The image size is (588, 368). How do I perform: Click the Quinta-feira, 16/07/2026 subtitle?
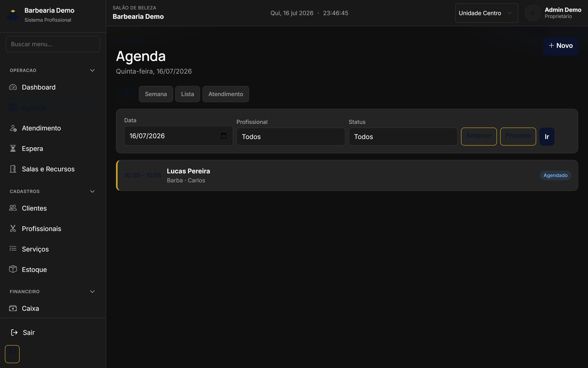tap(154, 71)
